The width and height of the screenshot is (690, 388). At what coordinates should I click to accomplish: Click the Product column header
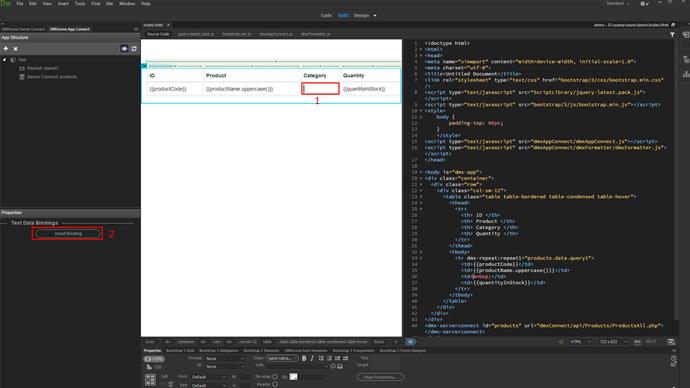216,76
